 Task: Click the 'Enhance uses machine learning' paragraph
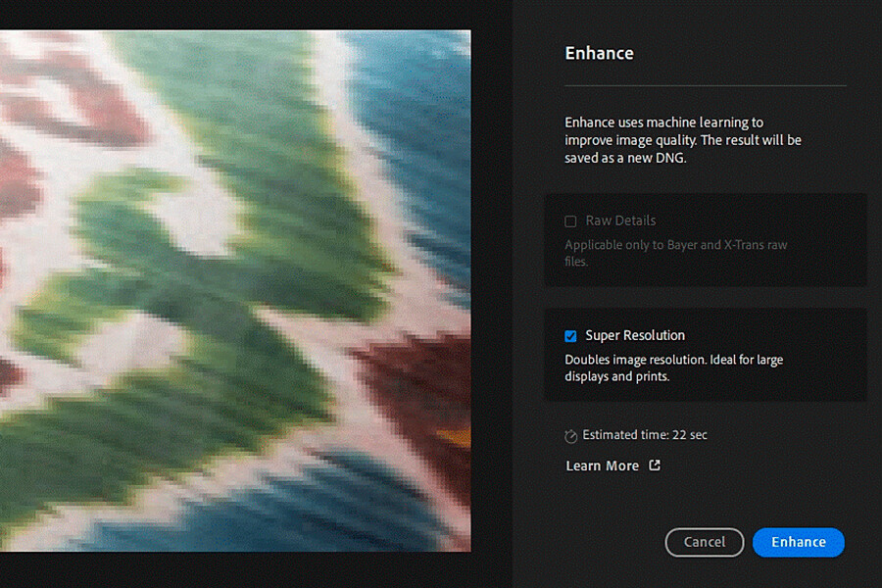click(683, 140)
